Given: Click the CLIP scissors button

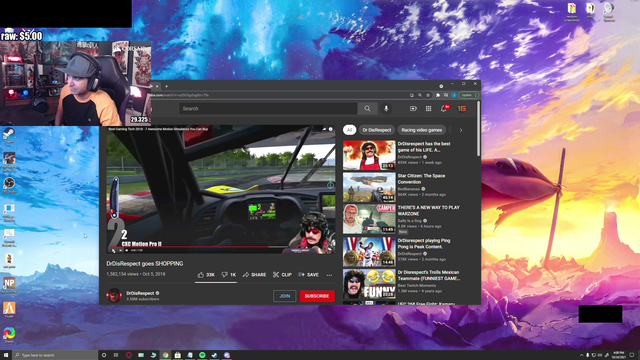Looking at the screenshot, I should (282, 275).
